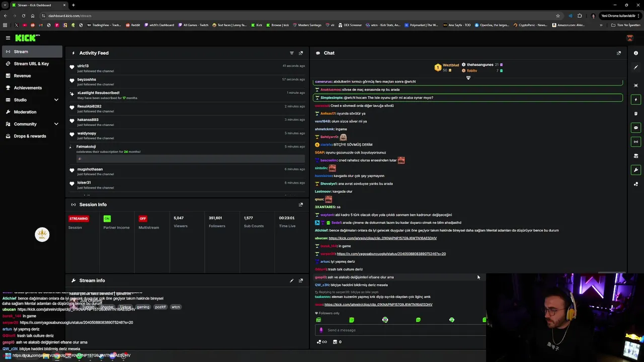Open the Simplesimple highlighted chat message

pyautogui.click(x=468, y=98)
